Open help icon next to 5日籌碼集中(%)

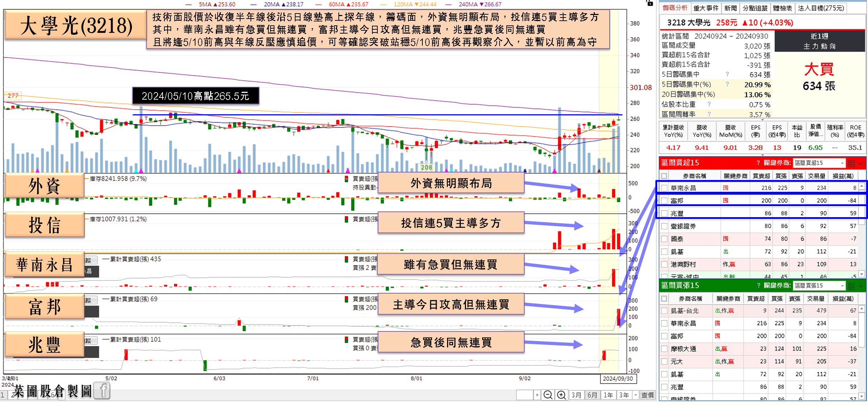(727, 84)
